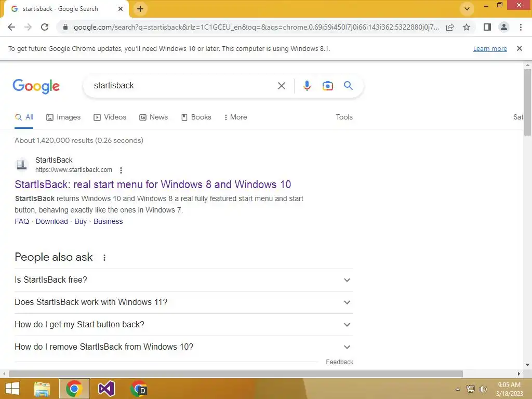Open the Chrome profile menu
Image resolution: width=532 pixels, height=399 pixels.
click(x=504, y=27)
